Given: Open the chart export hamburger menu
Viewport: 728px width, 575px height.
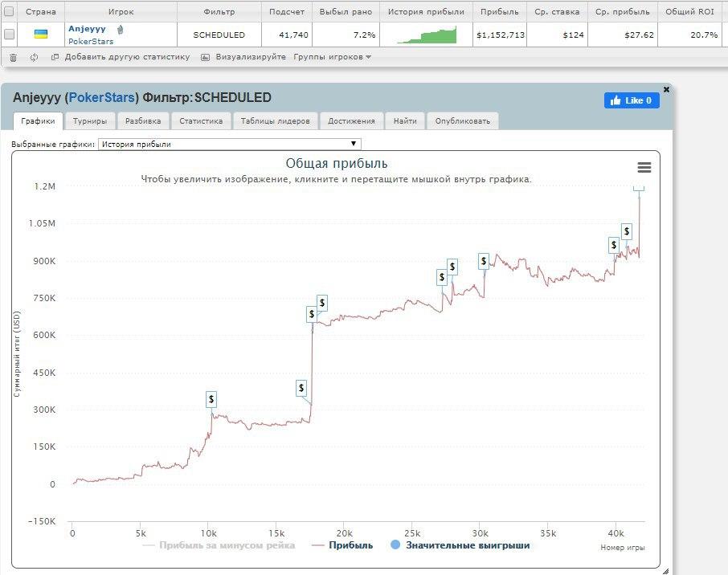Looking at the screenshot, I should (644, 167).
